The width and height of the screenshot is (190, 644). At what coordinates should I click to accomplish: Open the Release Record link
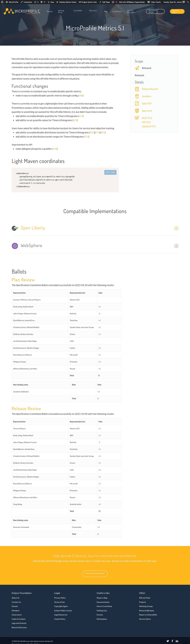(x=150, y=89)
